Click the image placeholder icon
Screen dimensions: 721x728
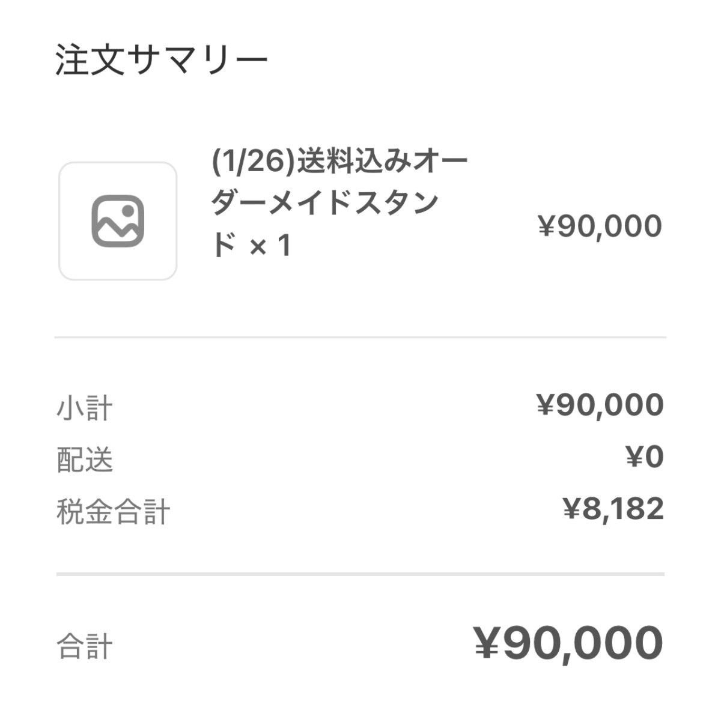tap(118, 220)
